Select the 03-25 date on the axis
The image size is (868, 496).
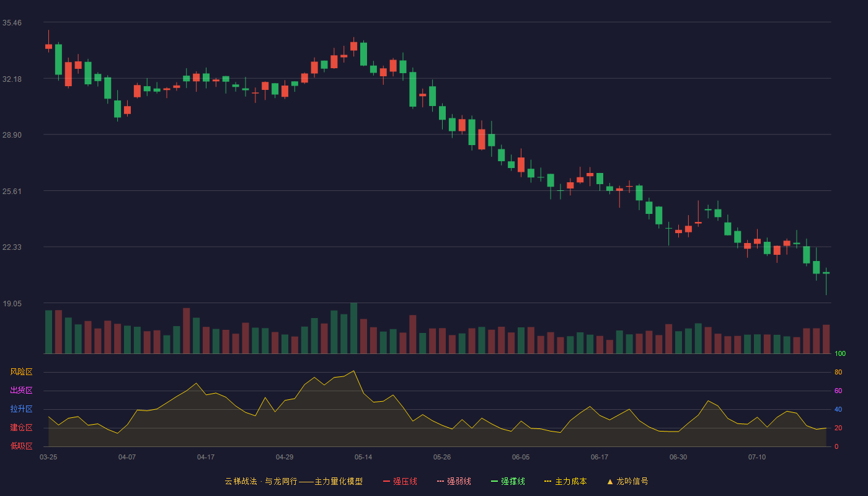48,457
